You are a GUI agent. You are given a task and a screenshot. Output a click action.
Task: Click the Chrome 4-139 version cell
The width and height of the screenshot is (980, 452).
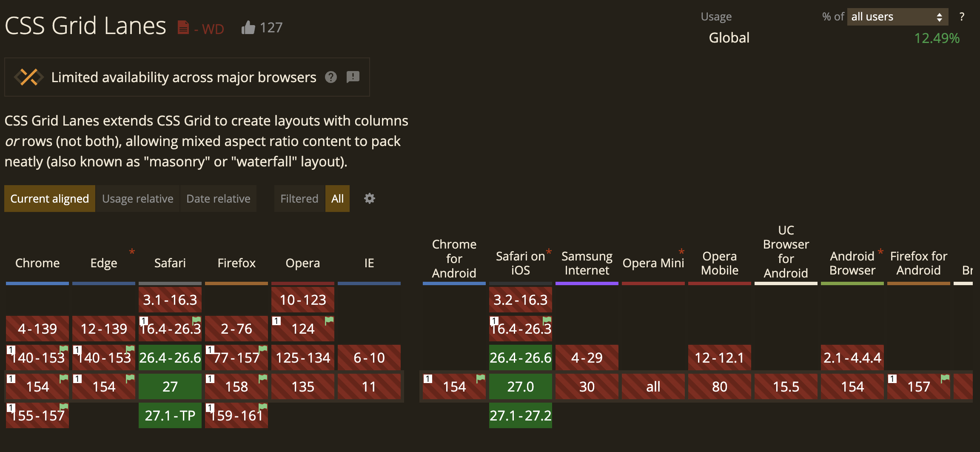(37, 329)
